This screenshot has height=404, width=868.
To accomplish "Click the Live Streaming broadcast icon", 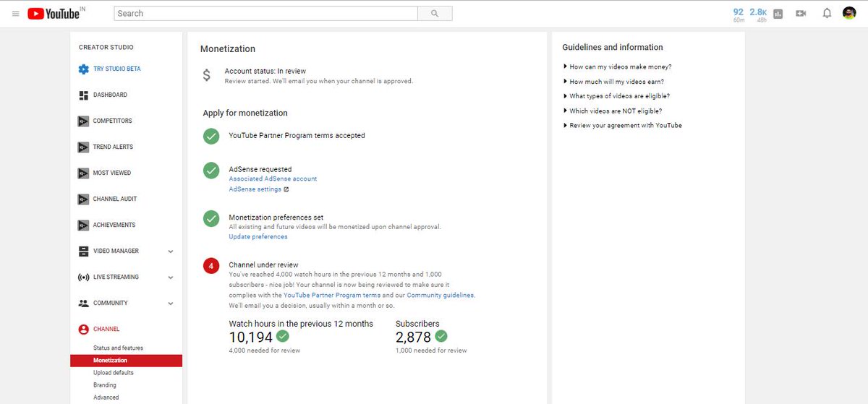I will [x=84, y=278].
